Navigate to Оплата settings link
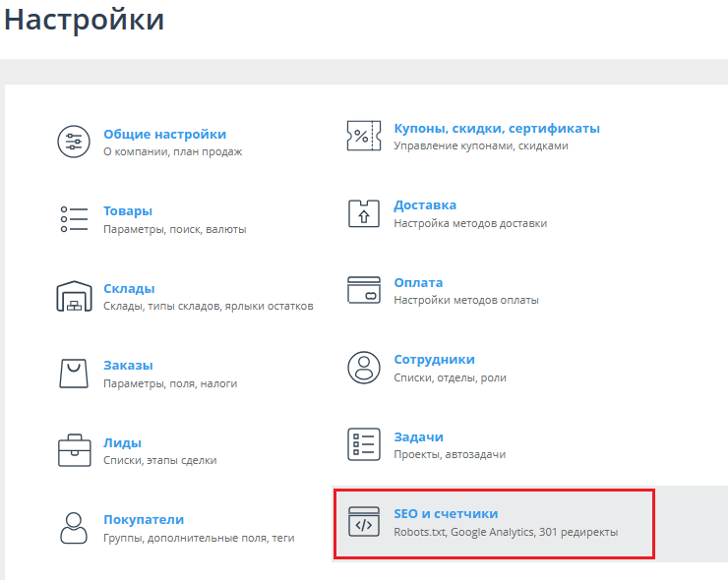 418,282
